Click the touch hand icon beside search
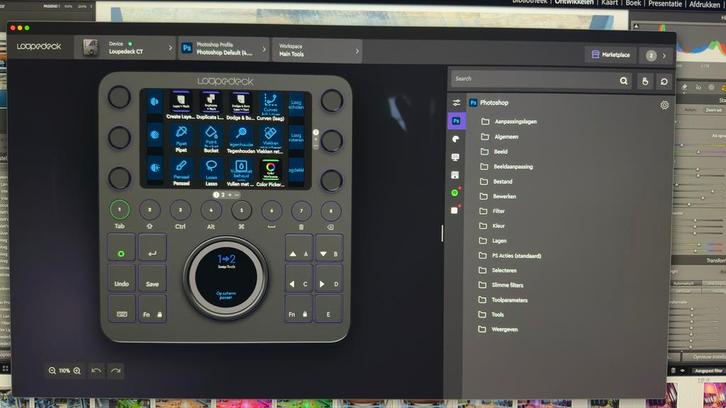The height and width of the screenshot is (408, 726). pyautogui.click(x=645, y=82)
